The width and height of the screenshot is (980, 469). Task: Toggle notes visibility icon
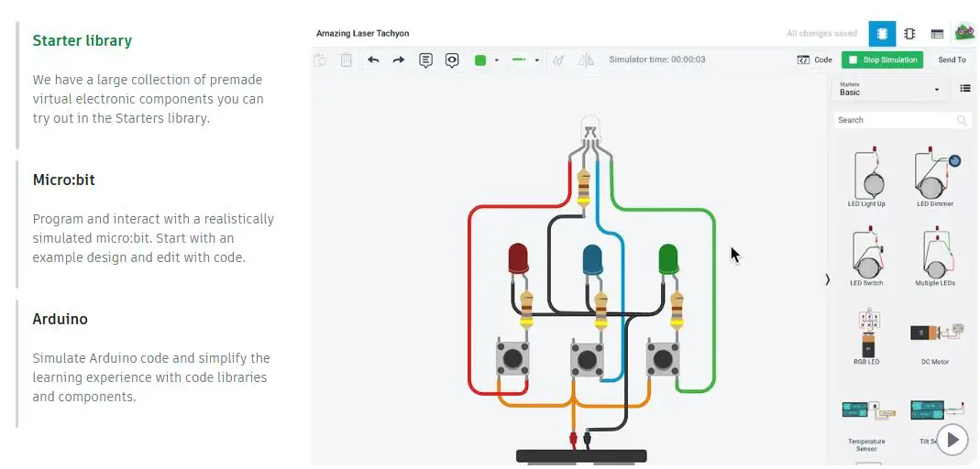point(451,60)
